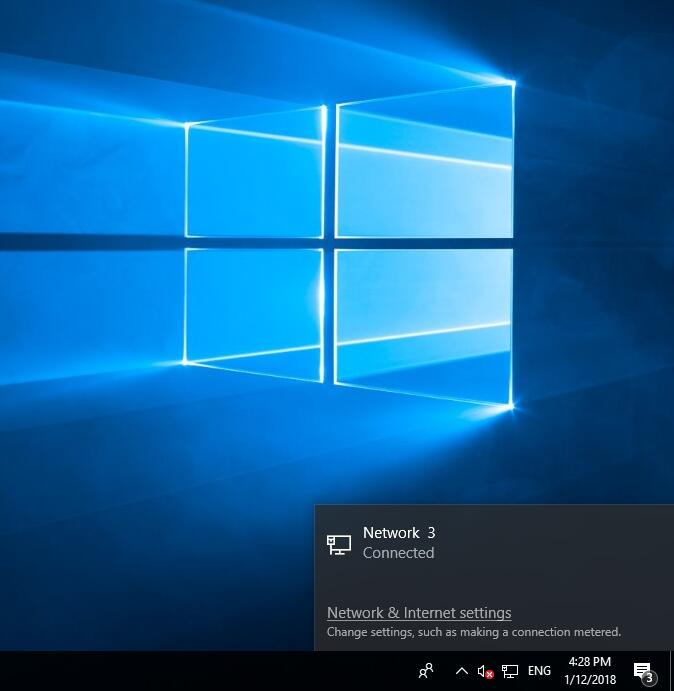Image resolution: width=674 pixels, height=691 pixels.
Task: Click the Network 3 monitor icon in flyout
Action: pos(339,544)
